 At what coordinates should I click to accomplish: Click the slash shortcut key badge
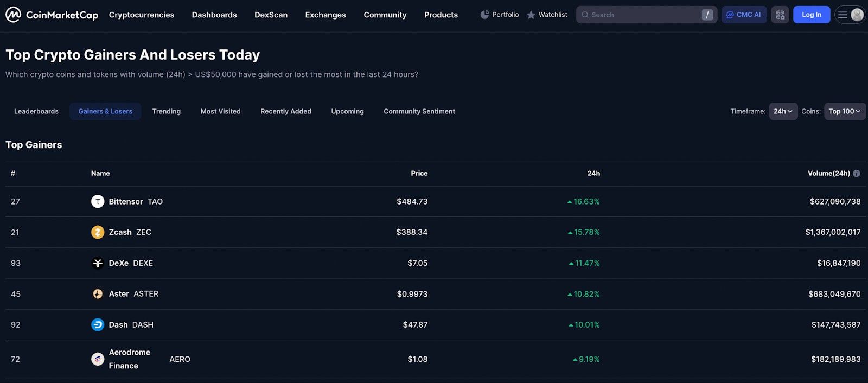(707, 15)
